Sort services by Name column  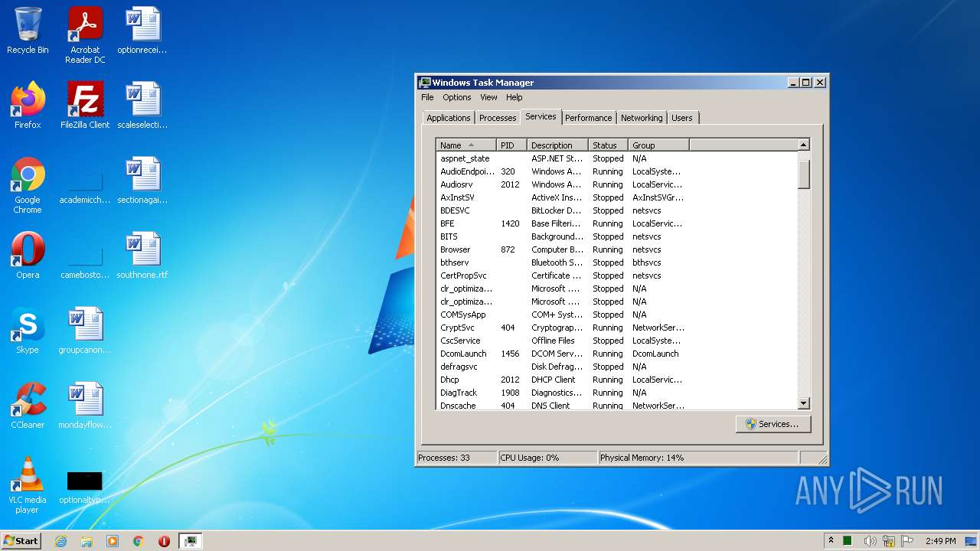click(x=466, y=145)
